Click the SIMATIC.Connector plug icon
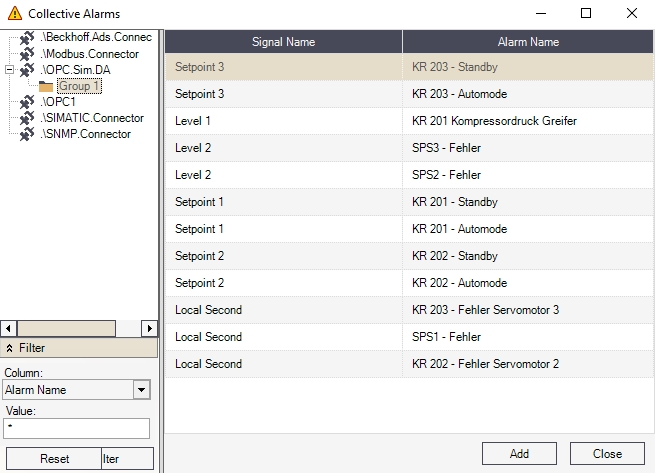The width and height of the screenshot is (655, 473). pyautogui.click(x=28, y=118)
